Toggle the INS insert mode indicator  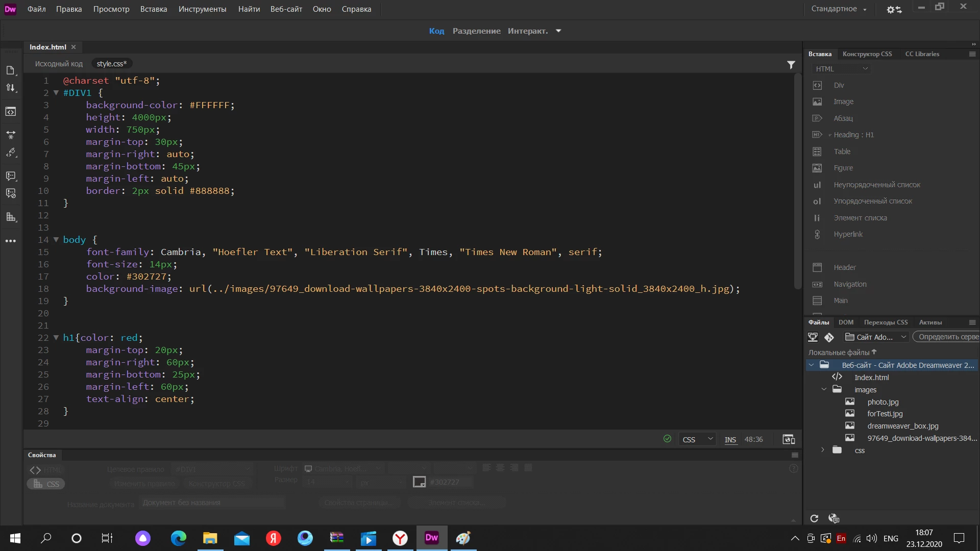(x=730, y=440)
